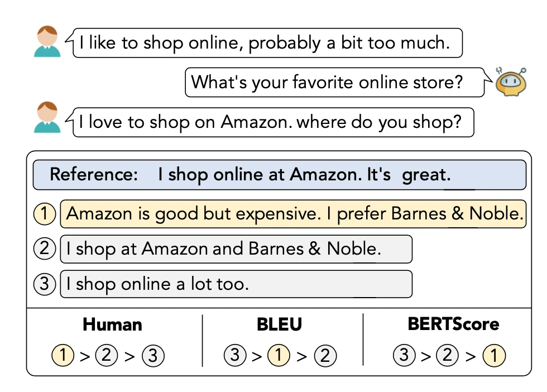Click the circled 3 under BLEU ranking
The height and width of the screenshot is (392, 547).
tap(235, 356)
